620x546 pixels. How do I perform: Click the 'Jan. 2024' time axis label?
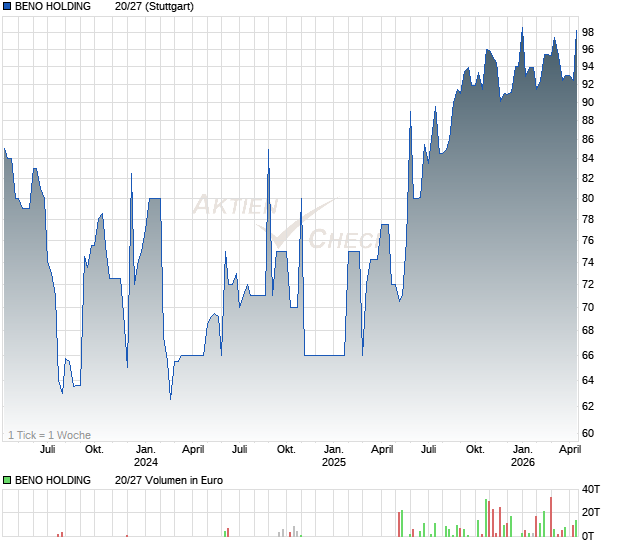point(146,456)
